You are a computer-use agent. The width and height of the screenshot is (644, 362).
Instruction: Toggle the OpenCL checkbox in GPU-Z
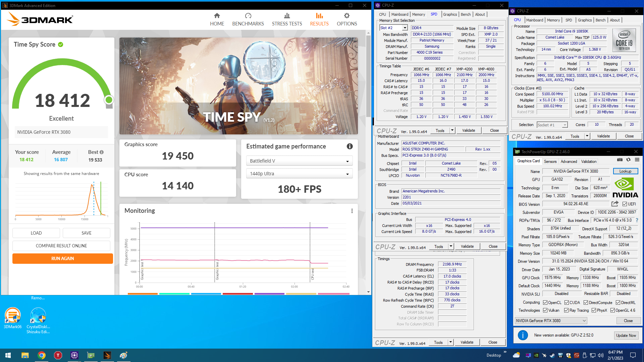pyautogui.click(x=545, y=303)
